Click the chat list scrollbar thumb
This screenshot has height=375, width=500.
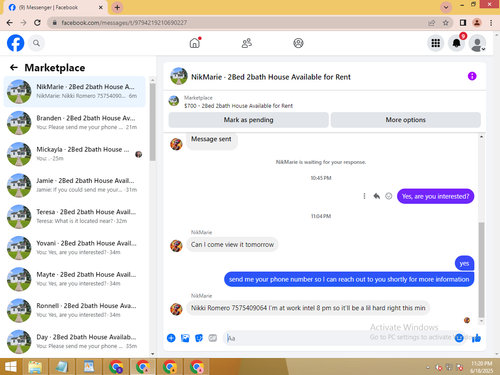click(x=153, y=122)
